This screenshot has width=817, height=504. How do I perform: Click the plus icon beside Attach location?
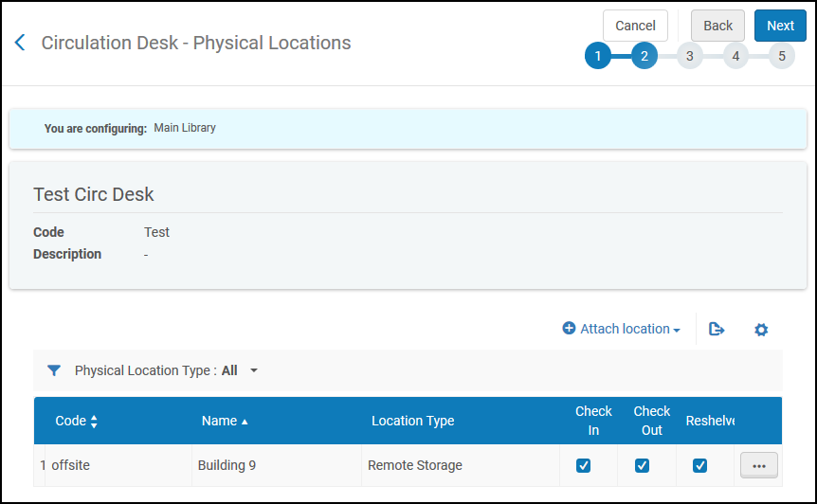click(x=569, y=328)
